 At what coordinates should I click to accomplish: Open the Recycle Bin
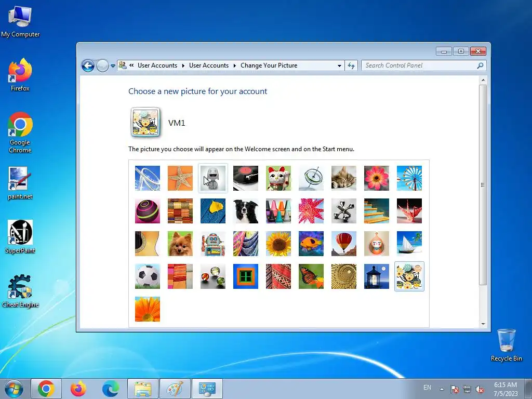pos(506,345)
